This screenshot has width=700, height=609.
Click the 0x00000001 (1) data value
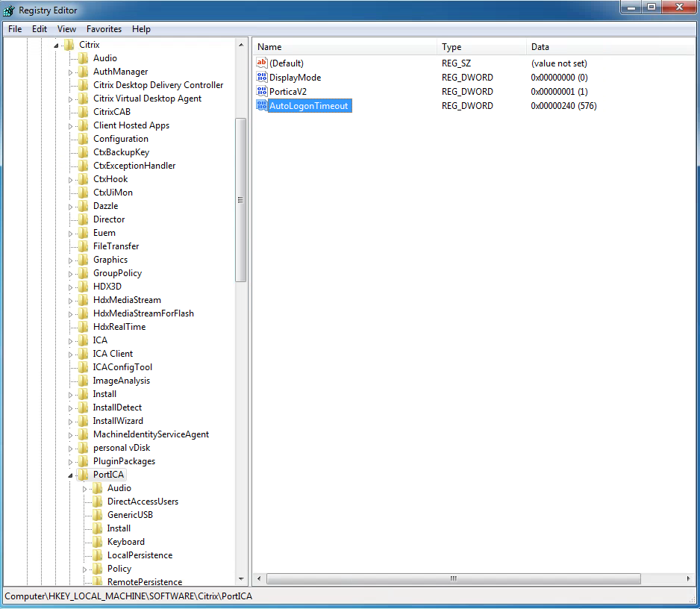[559, 92]
